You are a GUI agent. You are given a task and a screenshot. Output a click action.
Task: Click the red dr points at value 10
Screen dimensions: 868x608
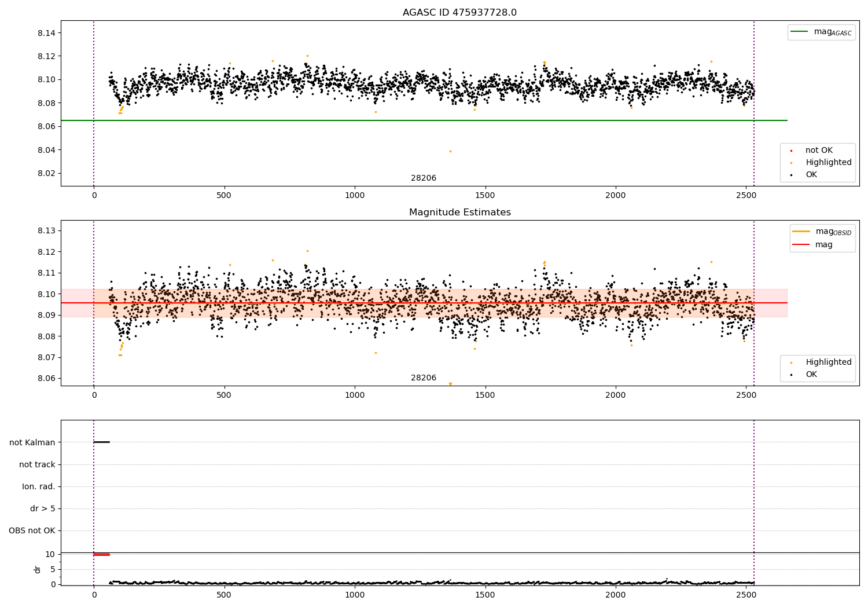(x=101, y=555)
